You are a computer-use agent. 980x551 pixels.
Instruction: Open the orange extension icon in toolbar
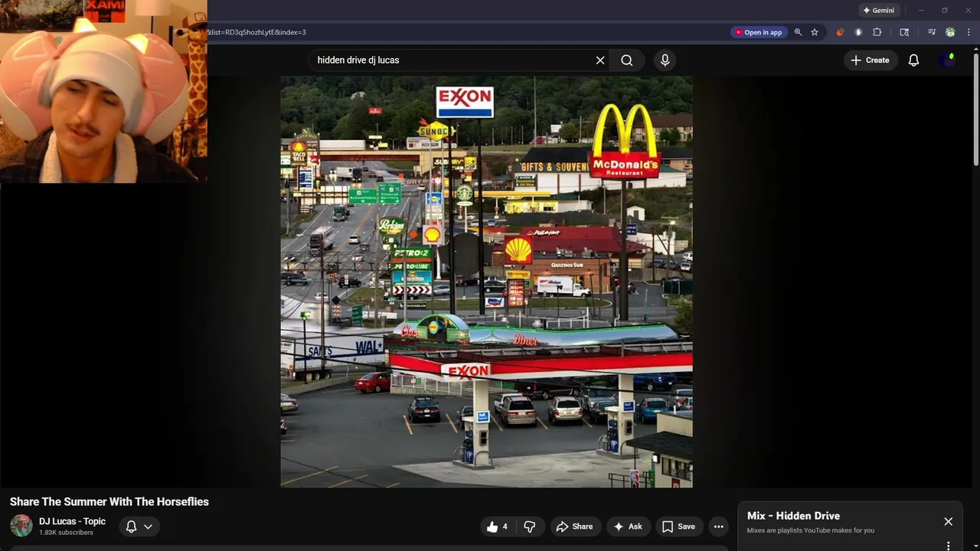pos(840,32)
